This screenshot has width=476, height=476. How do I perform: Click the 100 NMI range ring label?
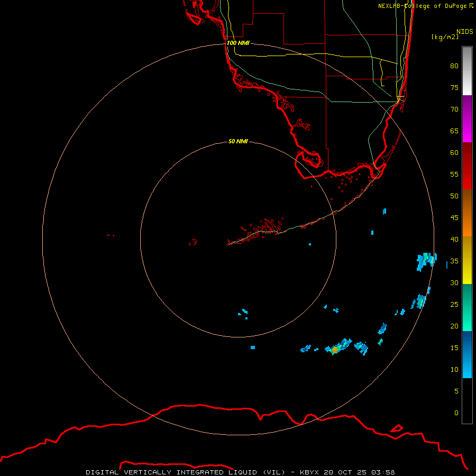[238, 43]
